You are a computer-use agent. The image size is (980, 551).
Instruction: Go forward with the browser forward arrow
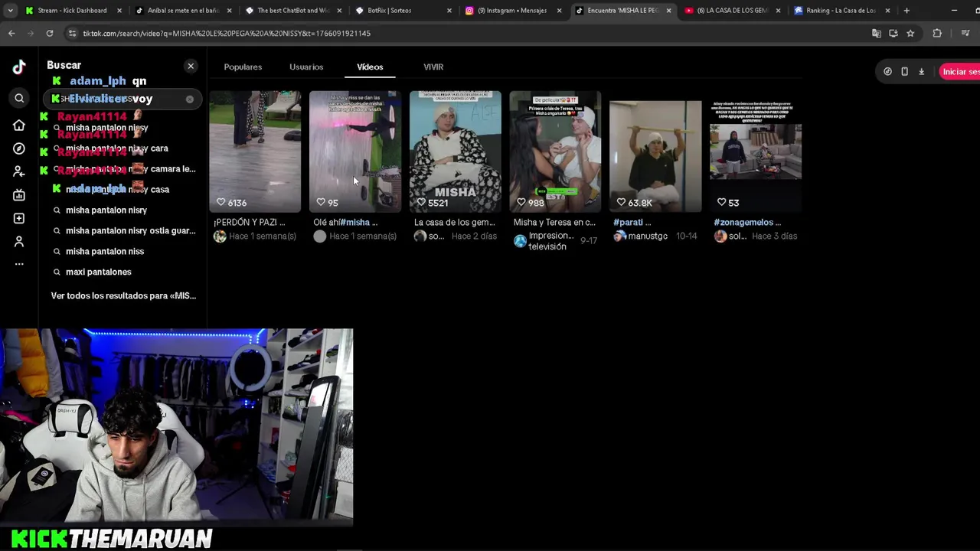coord(31,33)
